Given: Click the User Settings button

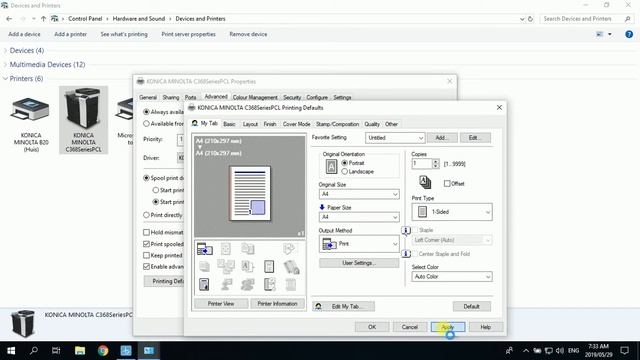Looking at the screenshot, I should coord(359,263).
